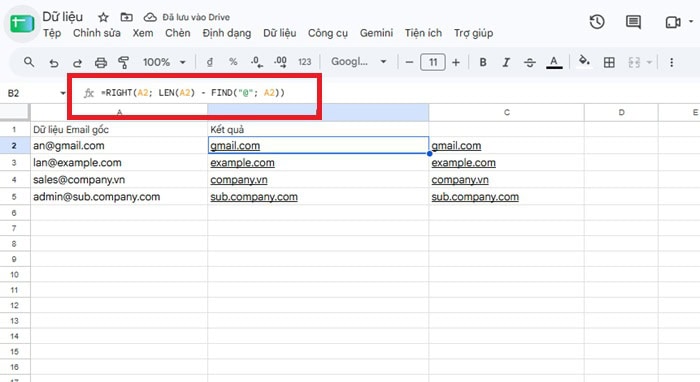Open the Trợ giúp menu
The image size is (700, 382).
pos(474,33)
